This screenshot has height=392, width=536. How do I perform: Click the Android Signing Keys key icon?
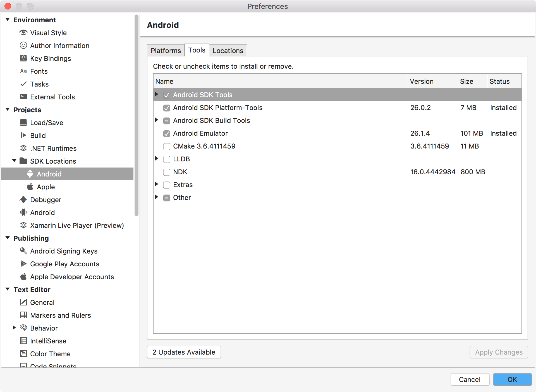[23, 251]
